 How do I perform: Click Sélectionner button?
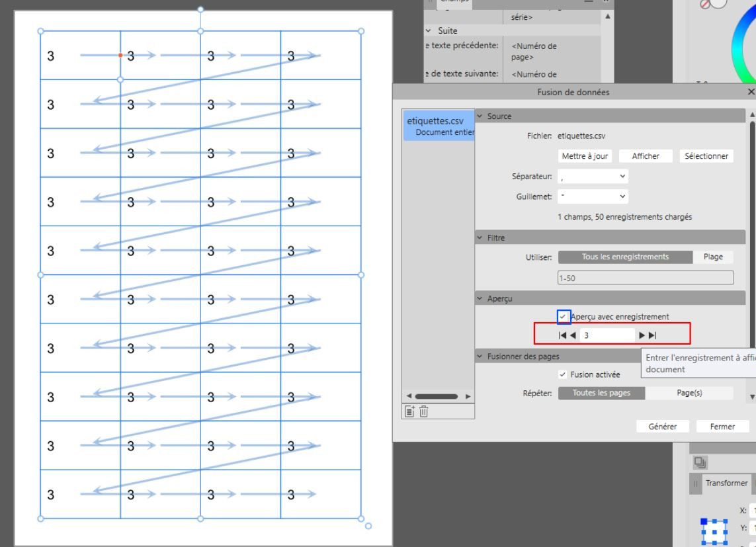point(706,156)
